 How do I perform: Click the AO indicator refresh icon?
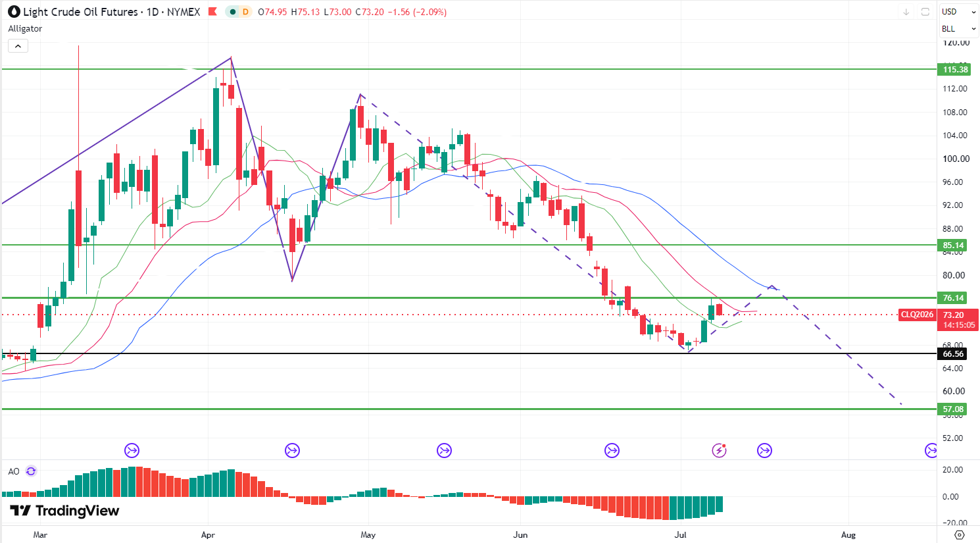click(31, 471)
